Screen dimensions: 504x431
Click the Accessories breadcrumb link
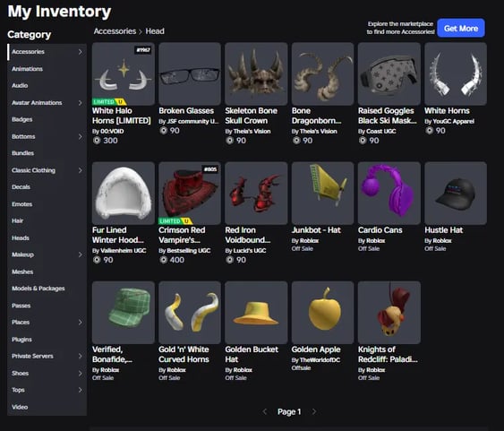click(x=115, y=31)
